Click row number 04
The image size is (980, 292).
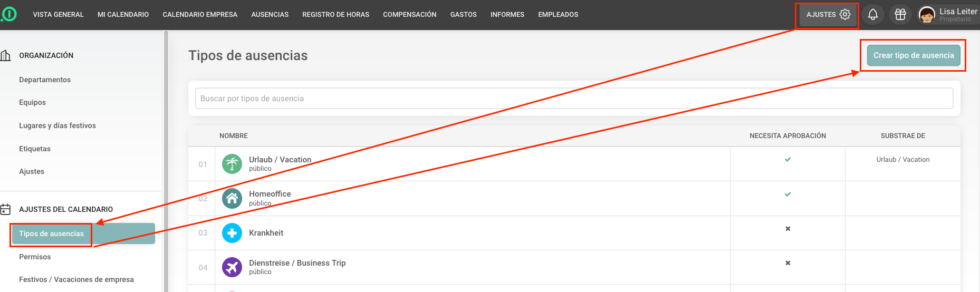tap(203, 267)
